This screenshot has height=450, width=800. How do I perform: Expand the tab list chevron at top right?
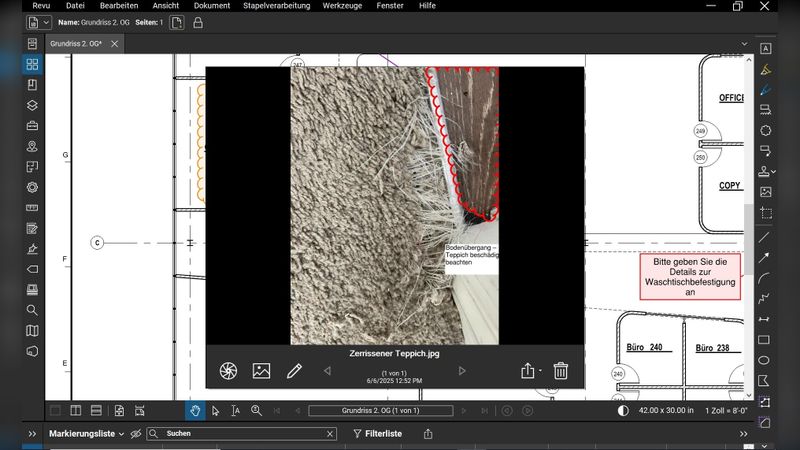(744, 44)
